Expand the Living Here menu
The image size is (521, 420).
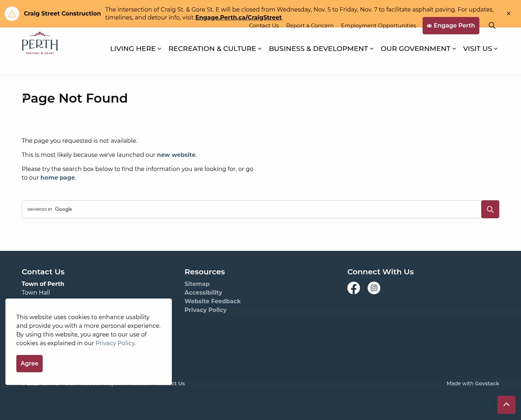(135, 48)
